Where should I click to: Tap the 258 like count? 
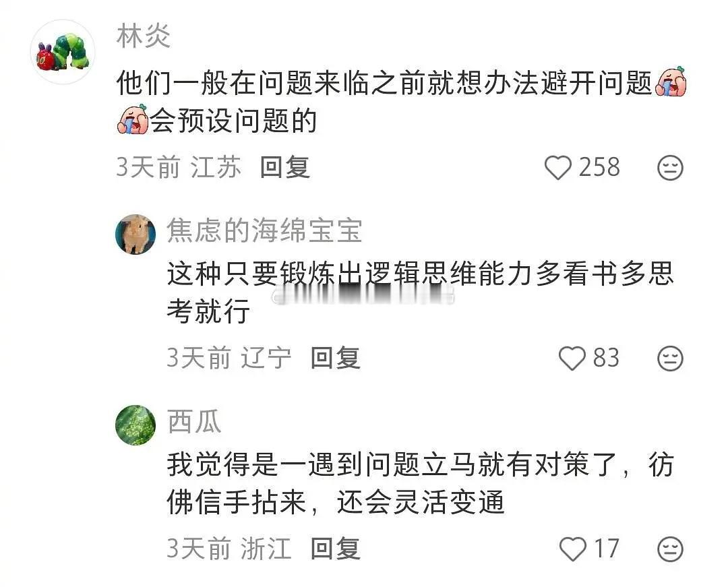pyautogui.click(x=599, y=168)
